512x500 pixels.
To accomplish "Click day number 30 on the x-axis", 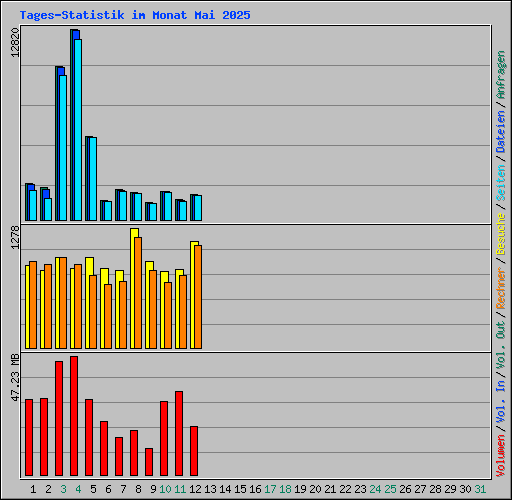I will coord(465,489).
